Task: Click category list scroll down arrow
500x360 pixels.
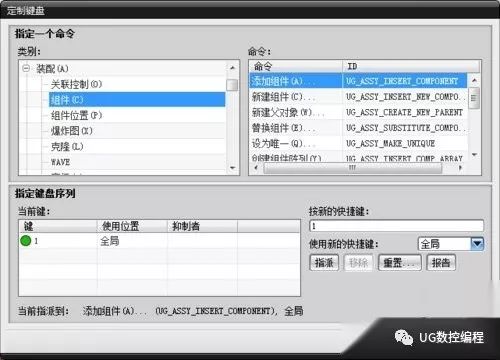Action: tap(232, 168)
